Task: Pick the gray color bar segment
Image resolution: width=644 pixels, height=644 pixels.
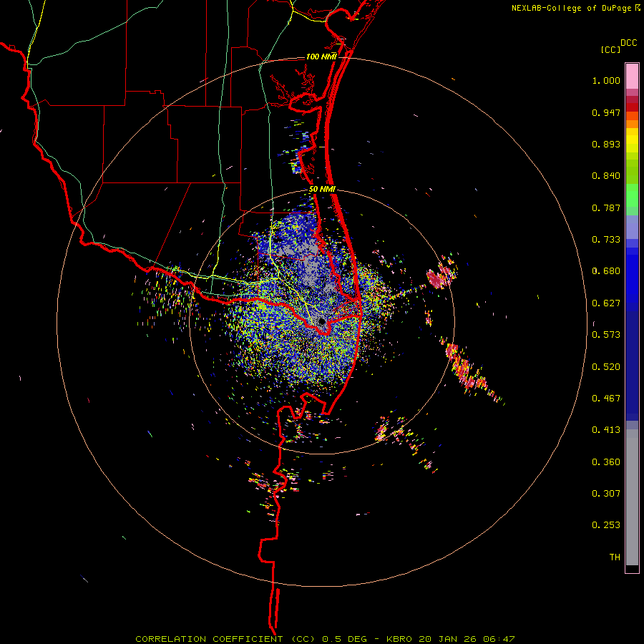Action: pyautogui.click(x=632, y=497)
